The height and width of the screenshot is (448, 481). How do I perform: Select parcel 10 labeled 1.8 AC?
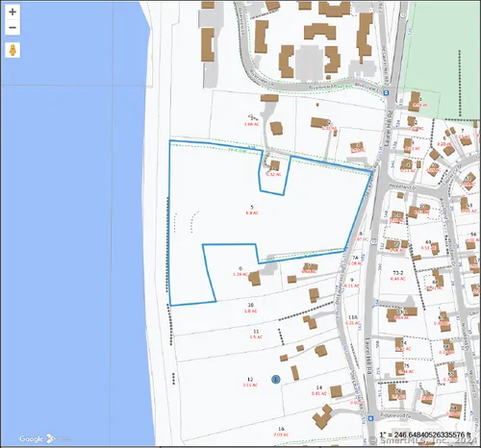click(251, 308)
